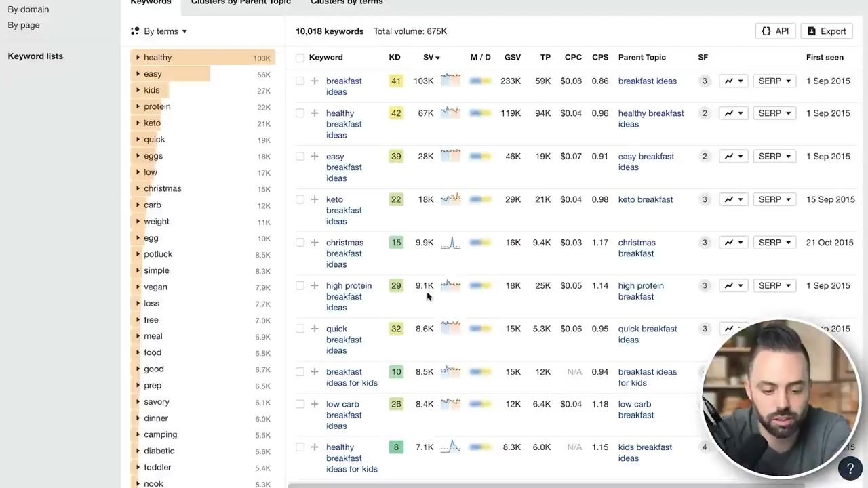Check the 'quick breakfast ideas' row checkbox
Screen dimensions: 868x488
(x=300, y=329)
